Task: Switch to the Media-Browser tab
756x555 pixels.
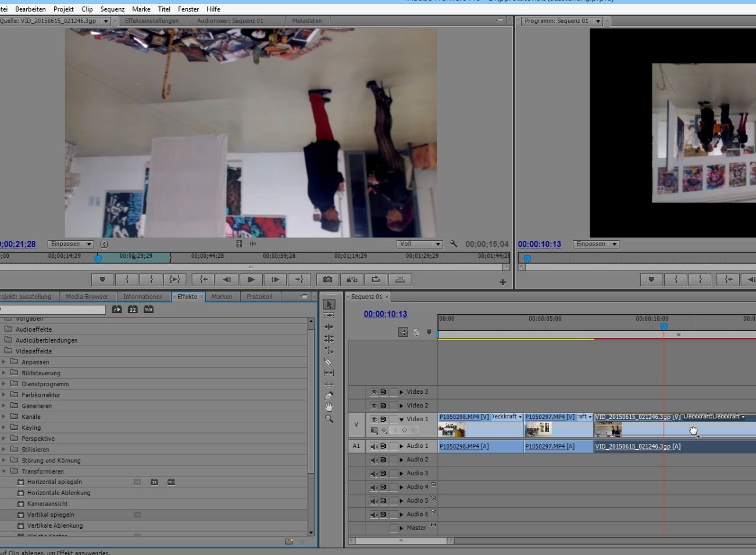Action: (x=87, y=297)
